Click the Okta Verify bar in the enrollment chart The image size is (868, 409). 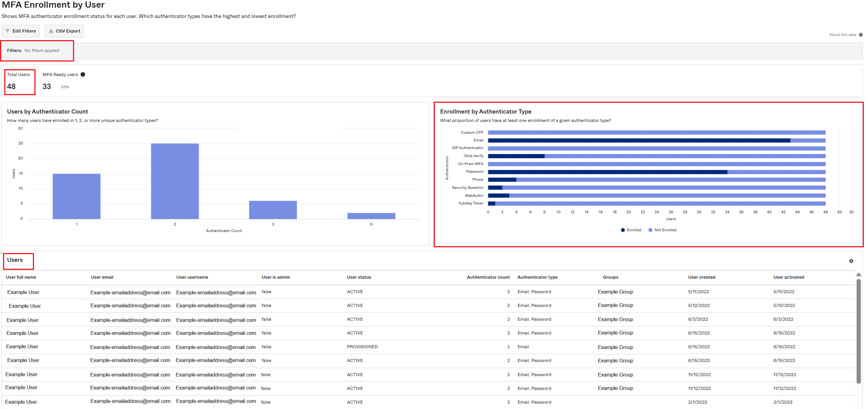tap(516, 156)
